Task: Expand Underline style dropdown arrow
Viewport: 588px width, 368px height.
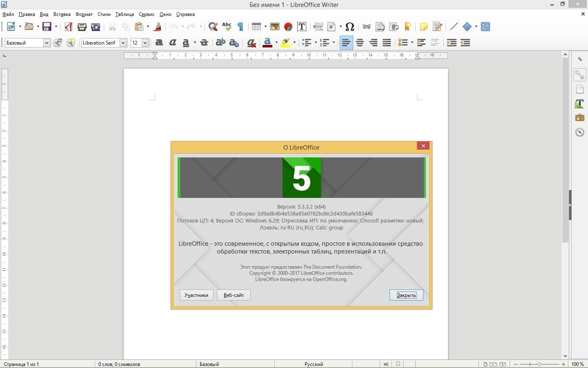Action: click(x=195, y=43)
